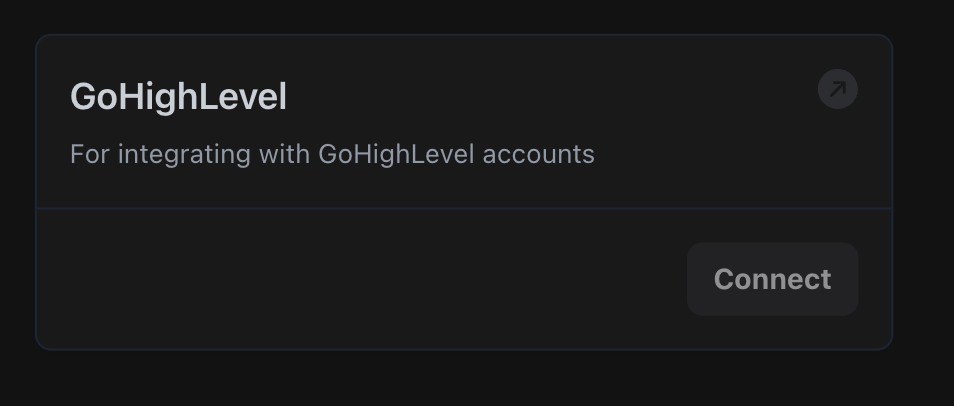The image size is (954, 406).
Task: Select the up-right arrow icon on the card
Action: [x=837, y=90]
